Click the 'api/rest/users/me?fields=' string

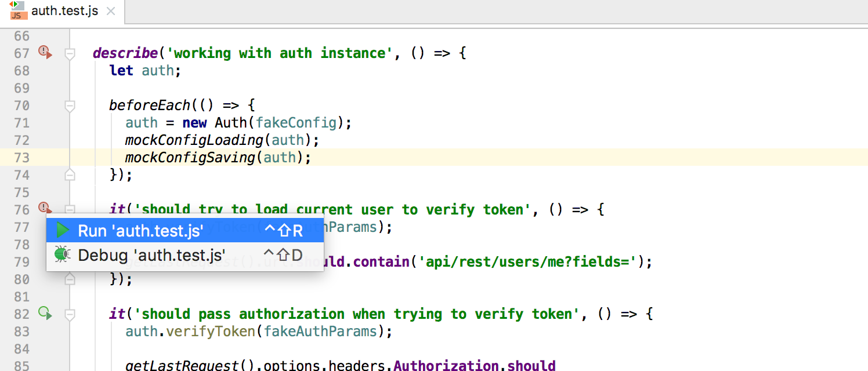(531, 262)
